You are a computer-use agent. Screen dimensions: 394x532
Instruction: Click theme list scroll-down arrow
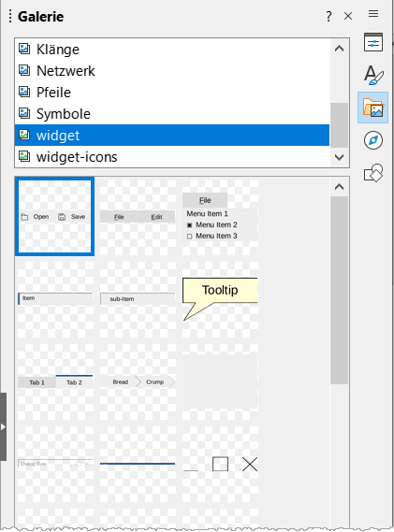(339, 157)
